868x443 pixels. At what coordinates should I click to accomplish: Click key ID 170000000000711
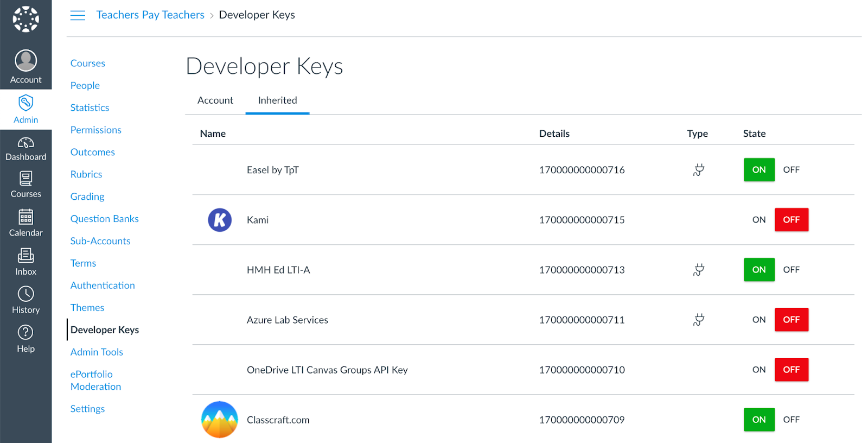[x=582, y=320]
